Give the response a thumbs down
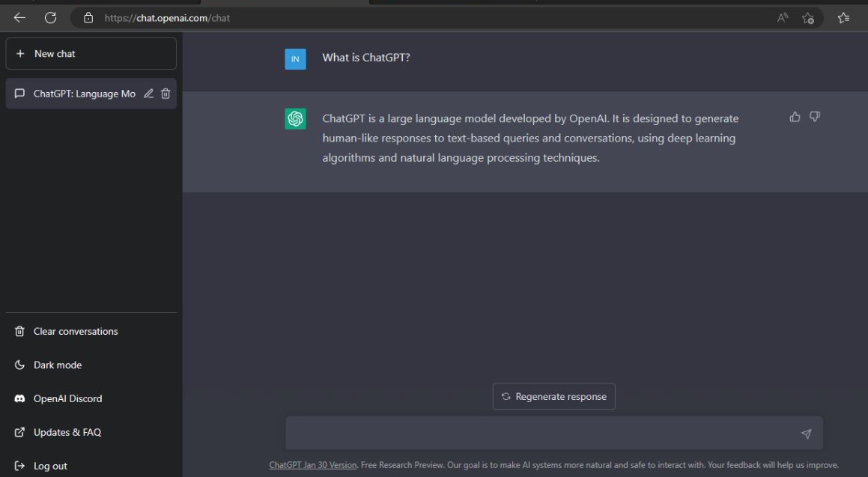The width and height of the screenshot is (868, 477). [815, 117]
